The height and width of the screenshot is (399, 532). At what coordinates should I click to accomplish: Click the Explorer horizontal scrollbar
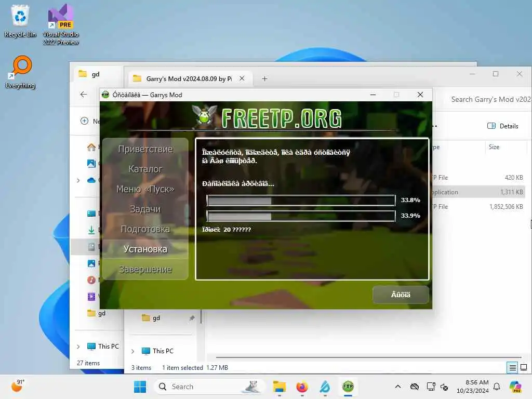click(x=368, y=357)
